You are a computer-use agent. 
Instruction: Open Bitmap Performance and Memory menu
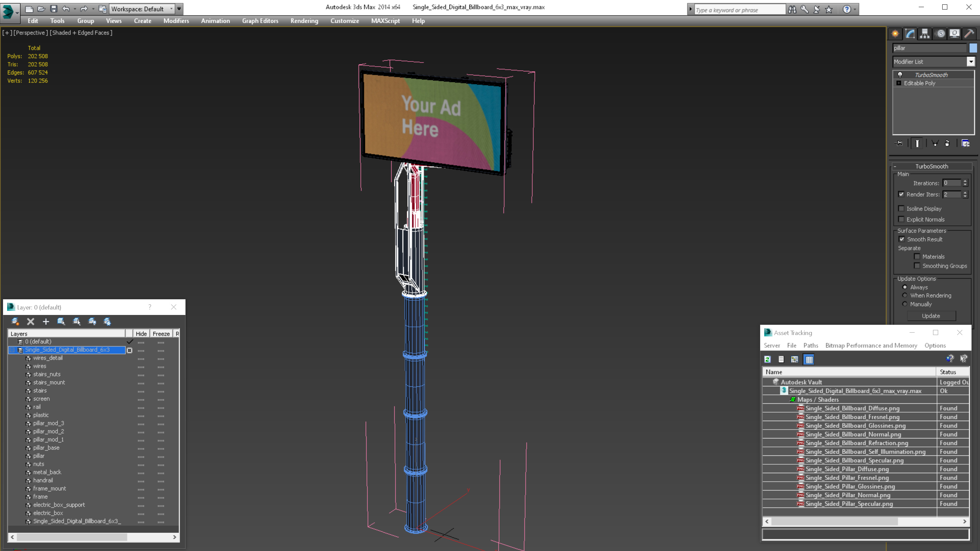(x=871, y=345)
